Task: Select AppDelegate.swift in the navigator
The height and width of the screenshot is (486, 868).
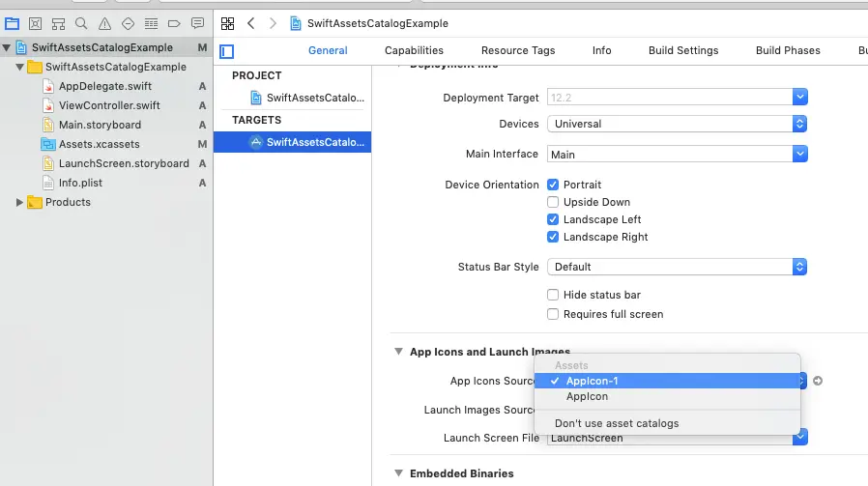Action: tap(105, 86)
